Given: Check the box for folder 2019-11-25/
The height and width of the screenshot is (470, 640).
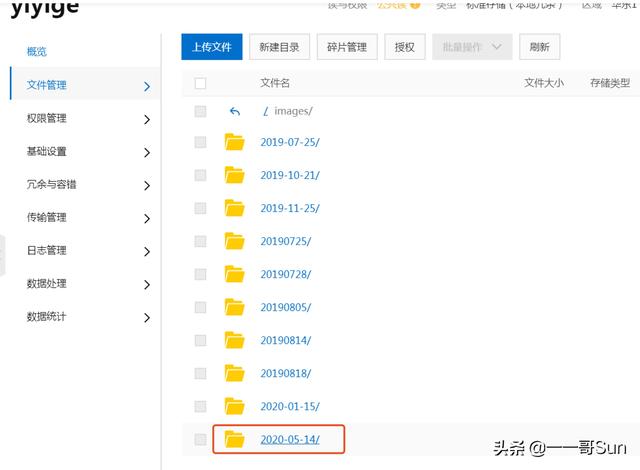Looking at the screenshot, I should pos(200,208).
